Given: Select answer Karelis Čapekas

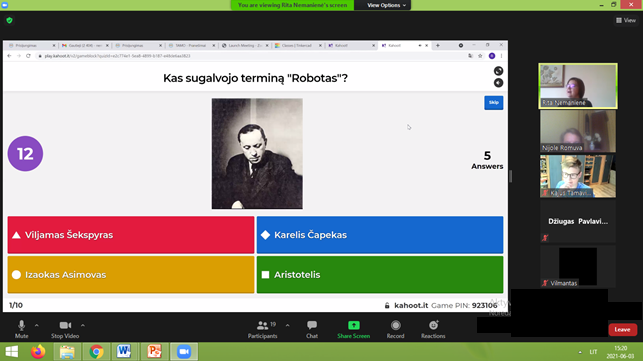Looking at the screenshot, I should coord(380,235).
